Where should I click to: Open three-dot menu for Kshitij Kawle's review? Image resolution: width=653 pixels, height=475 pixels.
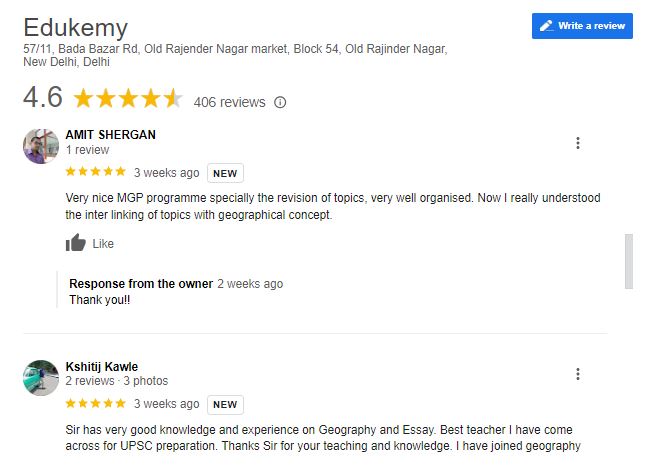(578, 374)
